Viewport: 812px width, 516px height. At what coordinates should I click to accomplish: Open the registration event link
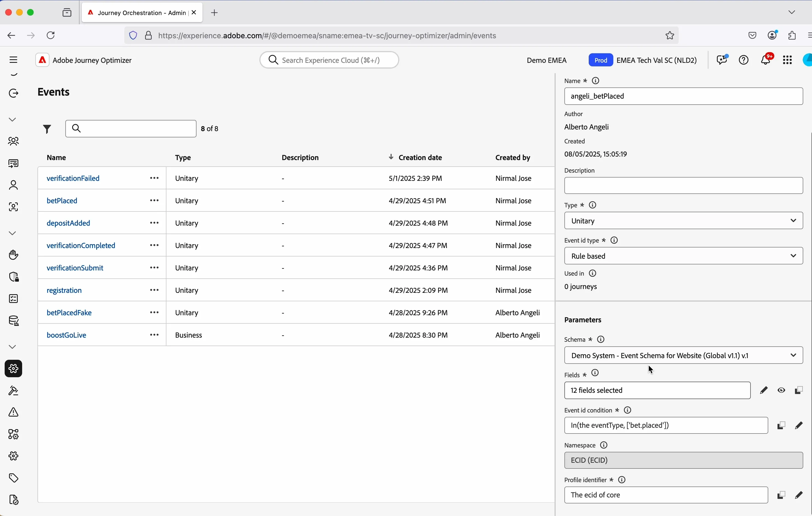point(64,291)
